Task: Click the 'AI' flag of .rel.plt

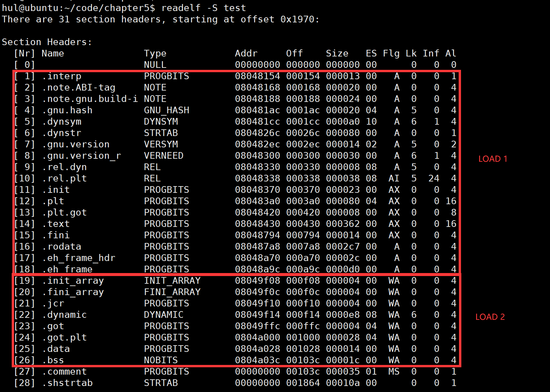Action: pyautogui.click(x=394, y=178)
